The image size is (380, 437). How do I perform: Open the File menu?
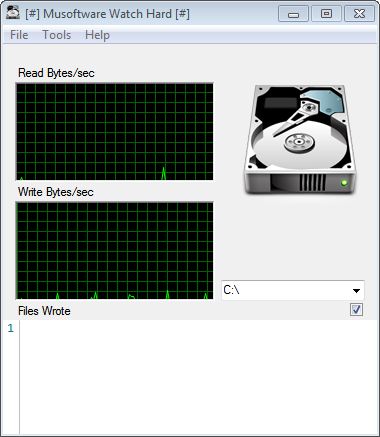(19, 35)
